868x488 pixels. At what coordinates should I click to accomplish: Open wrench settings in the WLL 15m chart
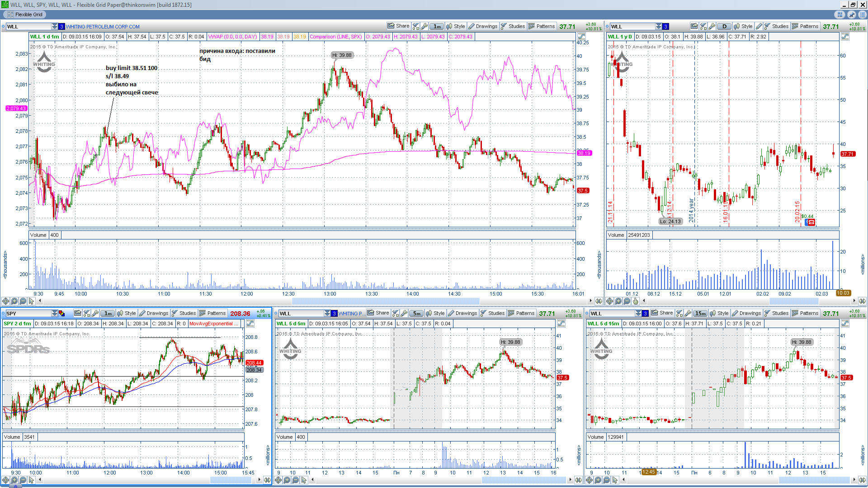688,313
